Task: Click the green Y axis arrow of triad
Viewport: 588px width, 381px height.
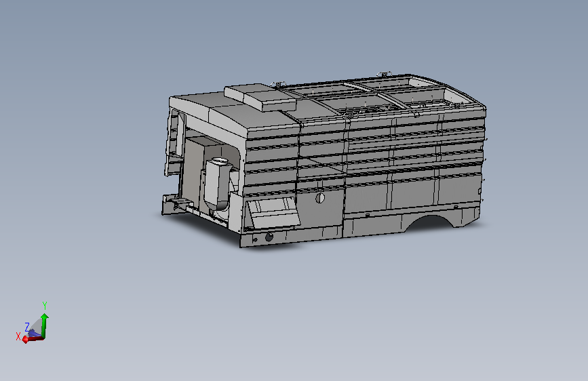Action: [45, 325]
